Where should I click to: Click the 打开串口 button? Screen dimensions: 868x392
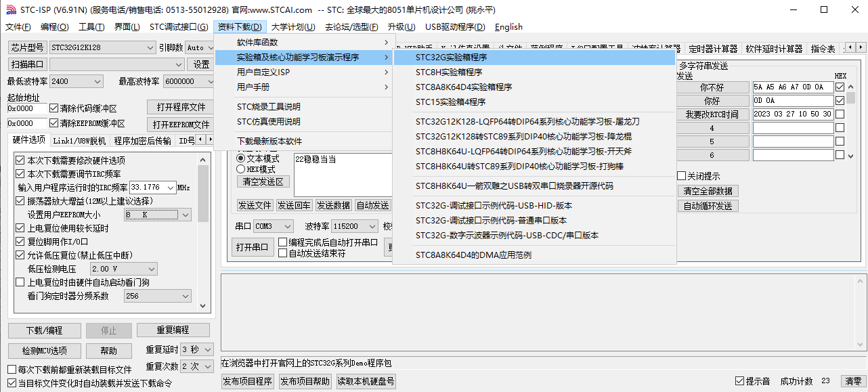pos(253,247)
